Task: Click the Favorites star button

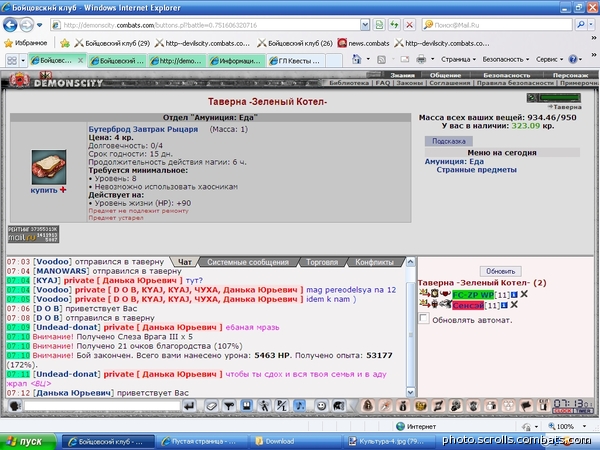Action: coord(25,43)
